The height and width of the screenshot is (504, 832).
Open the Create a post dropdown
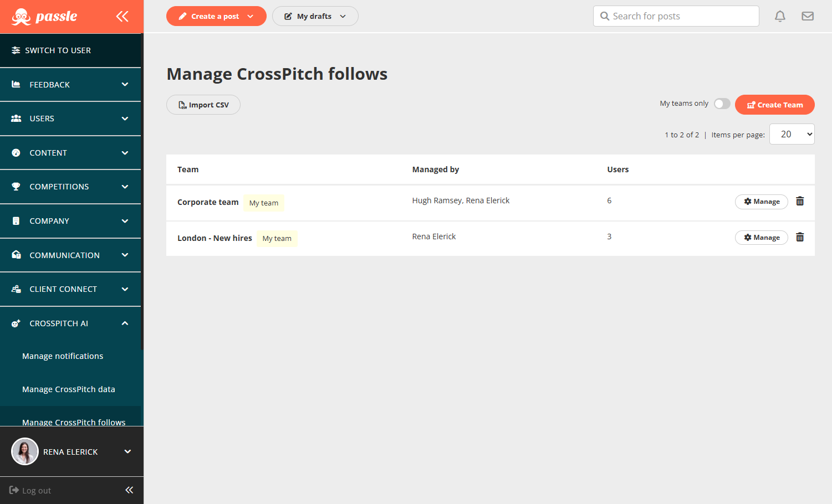click(x=216, y=16)
